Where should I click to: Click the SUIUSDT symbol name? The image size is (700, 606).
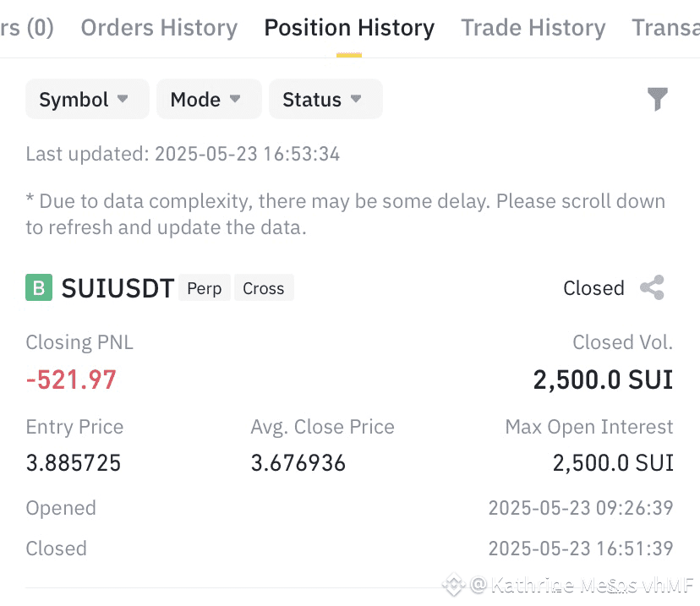click(118, 288)
